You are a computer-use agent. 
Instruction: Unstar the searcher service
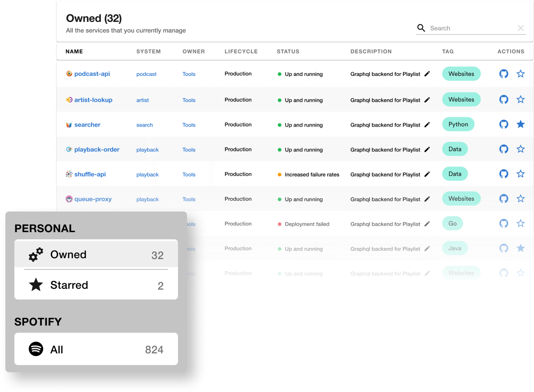pos(521,124)
